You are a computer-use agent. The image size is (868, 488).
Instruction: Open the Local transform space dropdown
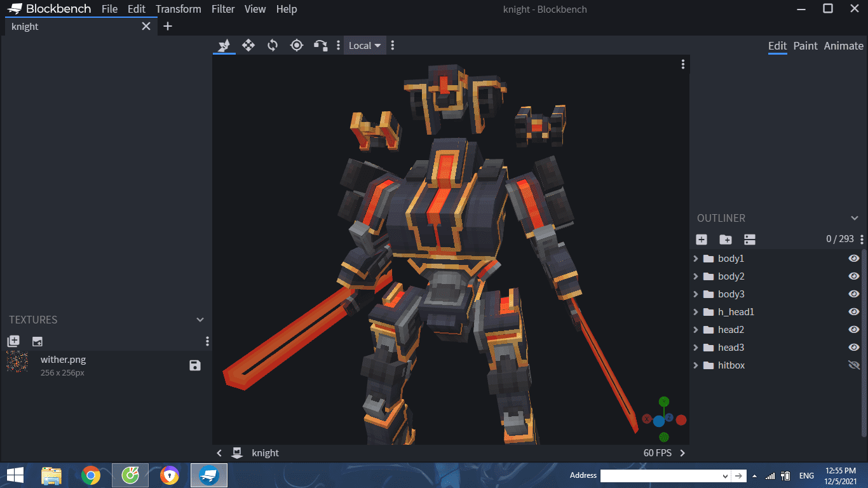point(365,45)
